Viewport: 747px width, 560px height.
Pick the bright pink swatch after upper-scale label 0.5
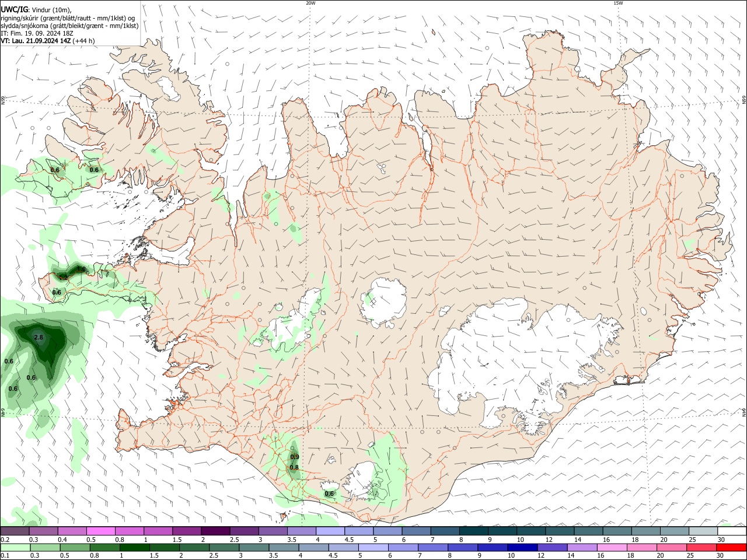100,531
